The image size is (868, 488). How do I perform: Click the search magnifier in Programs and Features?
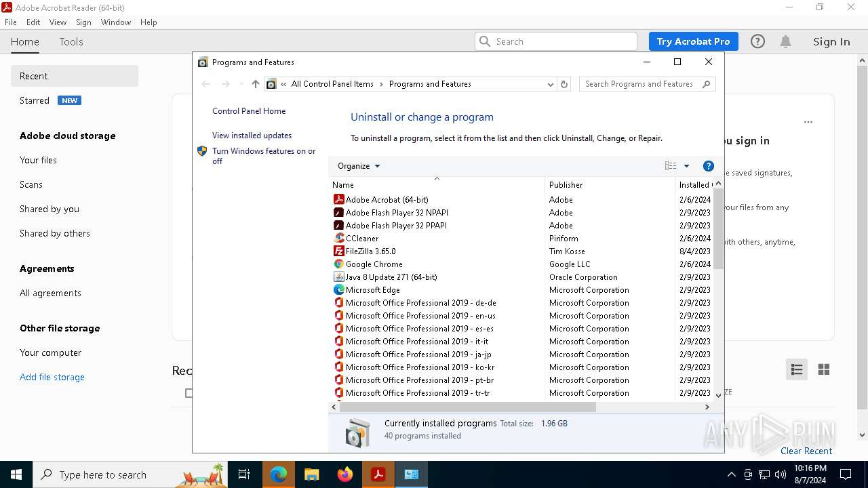(706, 84)
